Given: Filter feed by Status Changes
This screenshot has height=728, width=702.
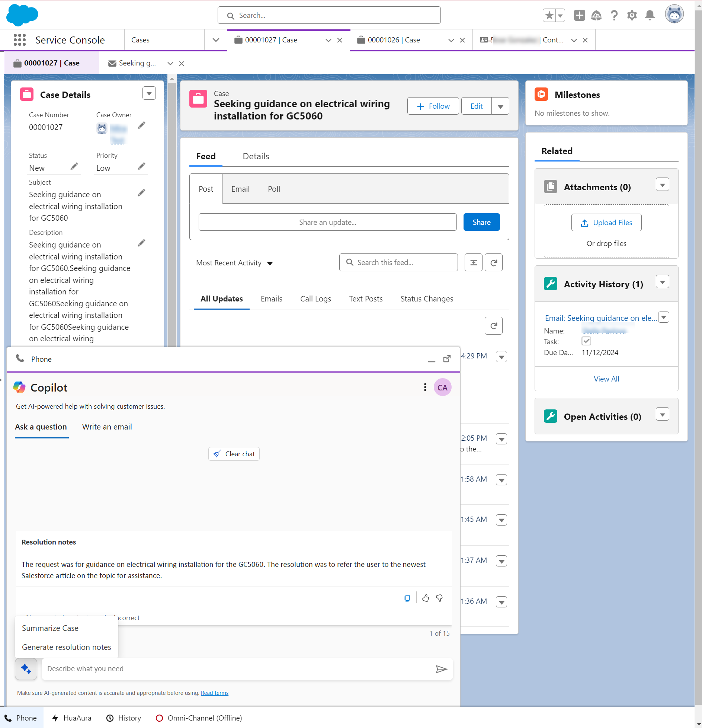Looking at the screenshot, I should [x=427, y=298].
